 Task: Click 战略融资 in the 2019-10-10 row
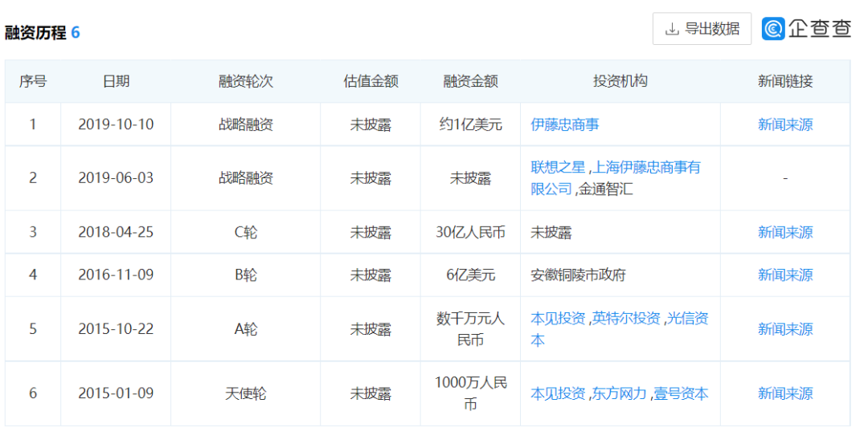(x=246, y=124)
